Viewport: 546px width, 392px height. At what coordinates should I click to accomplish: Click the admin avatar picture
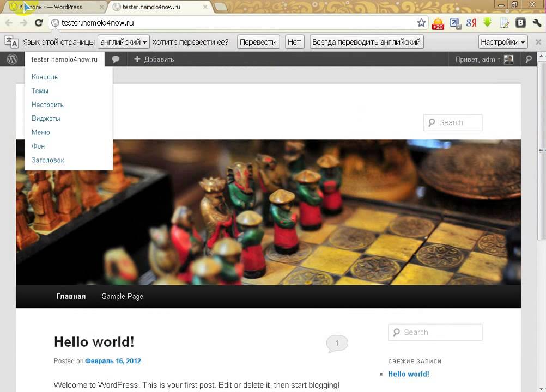pos(509,59)
